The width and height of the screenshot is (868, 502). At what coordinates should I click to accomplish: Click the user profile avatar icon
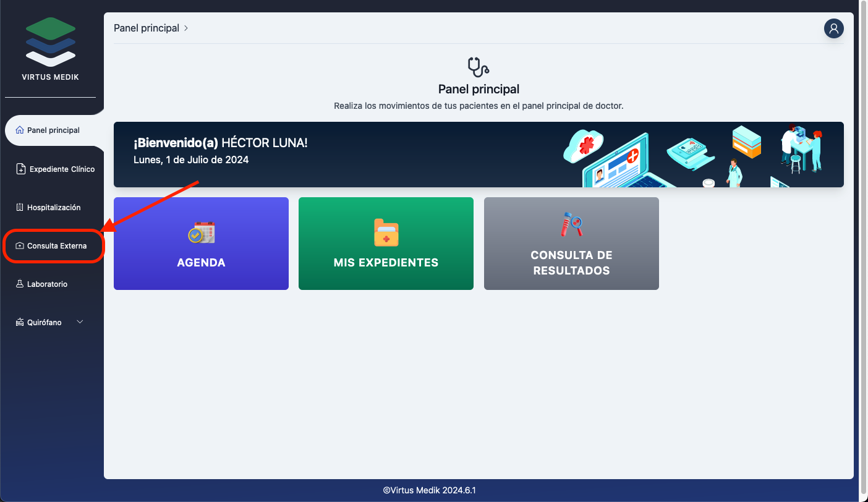coord(833,28)
